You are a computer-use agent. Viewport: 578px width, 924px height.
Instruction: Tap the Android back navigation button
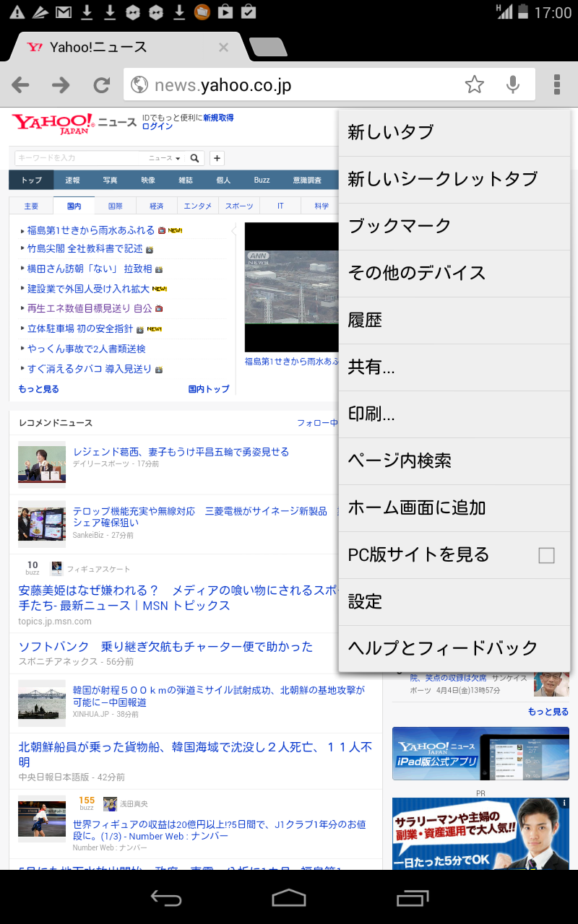165,897
